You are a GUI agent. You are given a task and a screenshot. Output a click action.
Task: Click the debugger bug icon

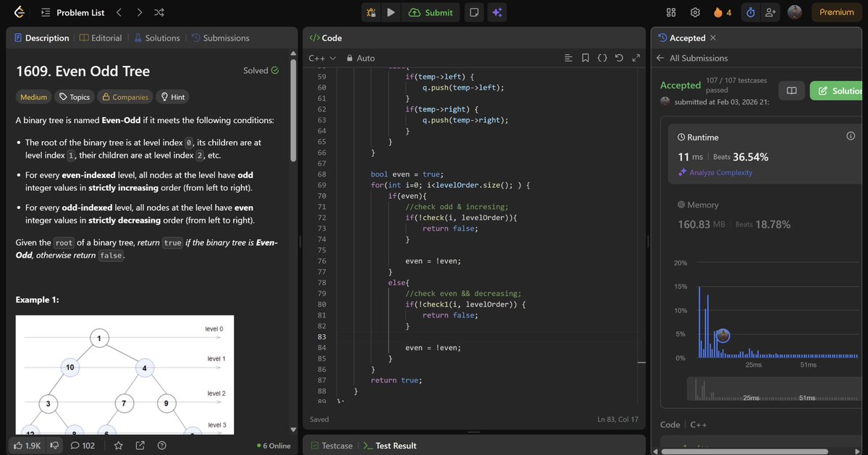tap(371, 12)
